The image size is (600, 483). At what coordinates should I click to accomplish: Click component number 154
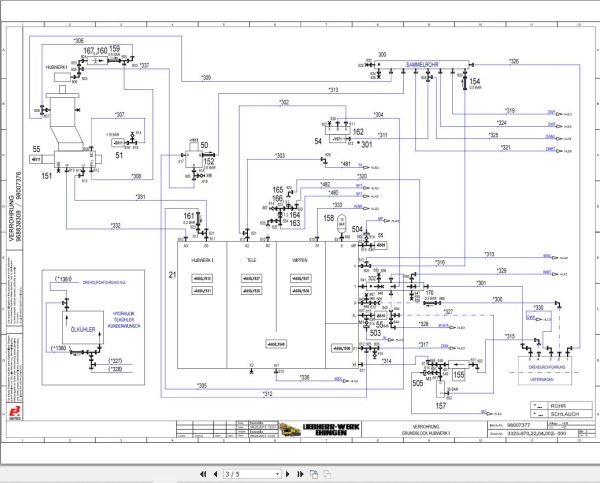coord(474,81)
